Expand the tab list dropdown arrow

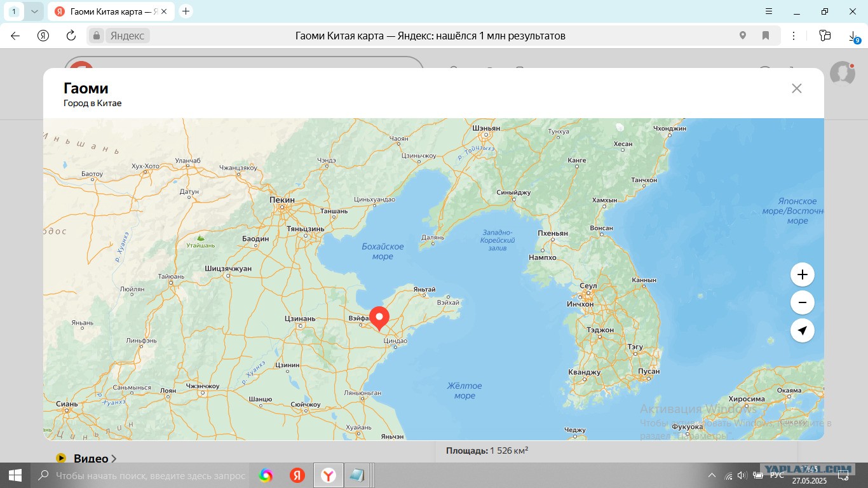34,11
